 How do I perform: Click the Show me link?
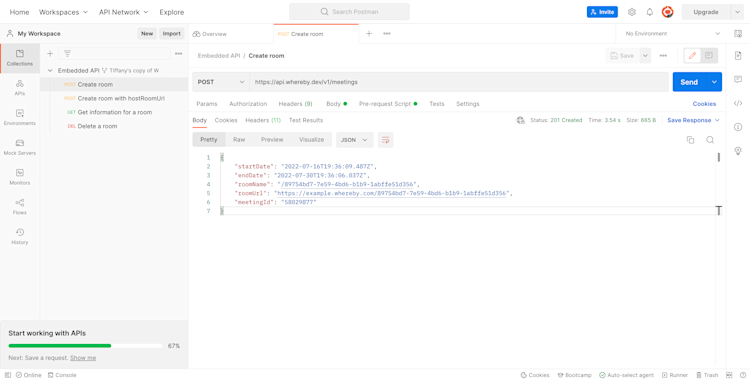coord(83,358)
